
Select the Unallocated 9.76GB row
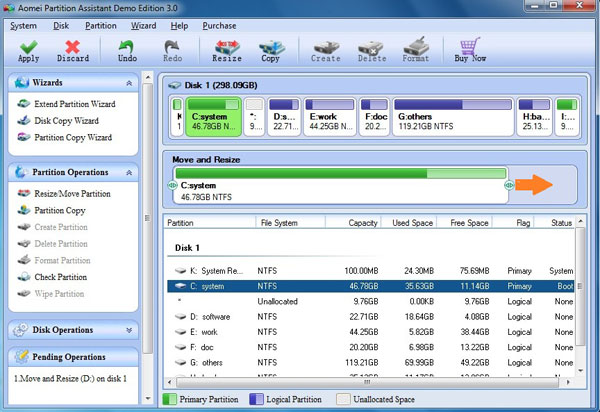(370, 301)
